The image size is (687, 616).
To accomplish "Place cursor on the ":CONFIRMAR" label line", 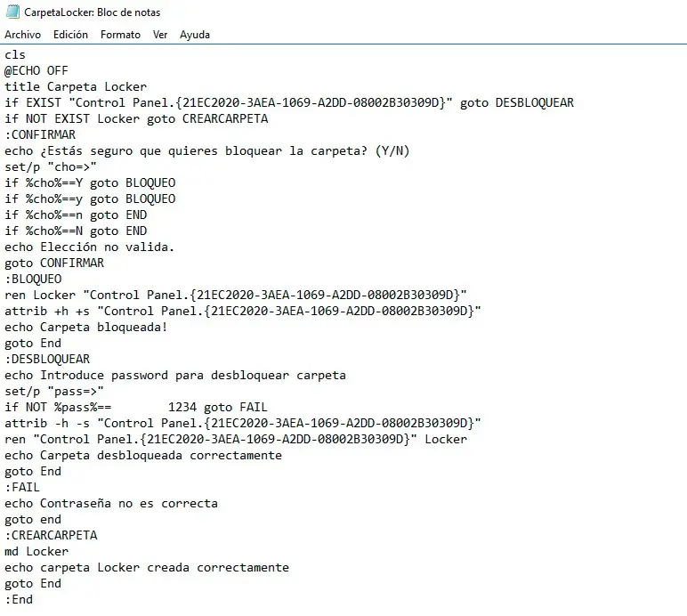I will [40, 134].
